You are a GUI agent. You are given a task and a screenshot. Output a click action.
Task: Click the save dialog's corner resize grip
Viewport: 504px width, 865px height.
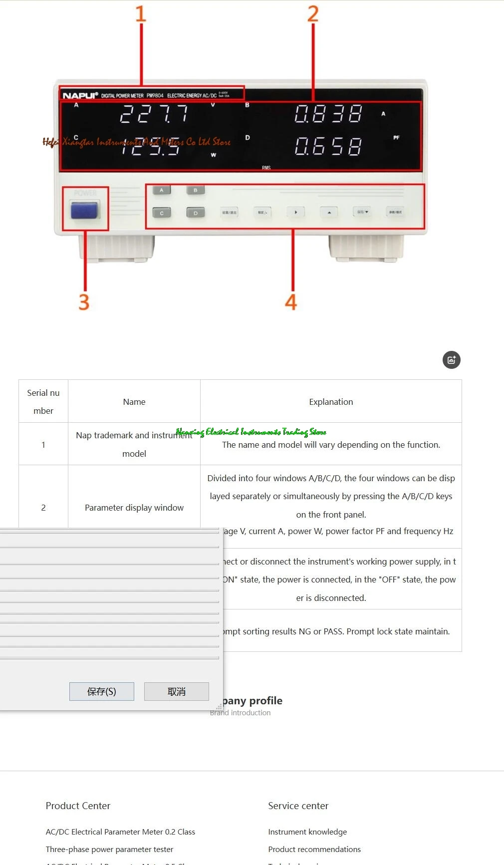219,707
